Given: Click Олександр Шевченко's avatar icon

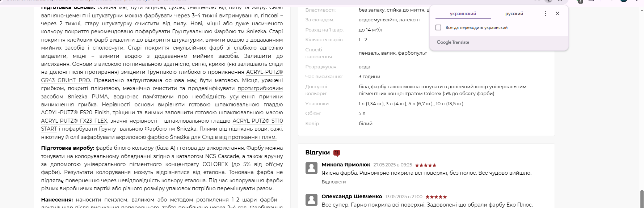Looking at the screenshot, I should coord(311,200).
